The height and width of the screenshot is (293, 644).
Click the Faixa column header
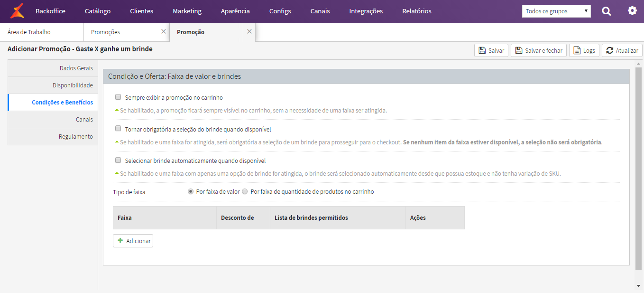point(165,217)
